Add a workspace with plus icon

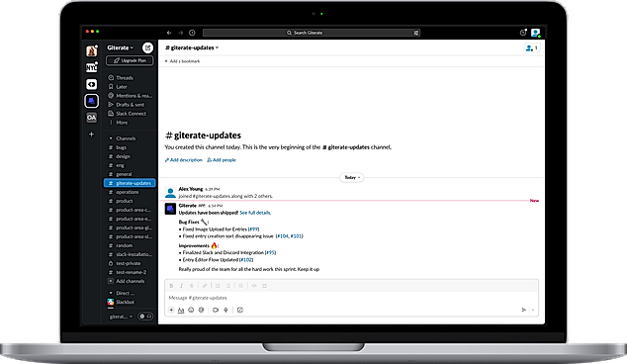[x=92, y=134]
